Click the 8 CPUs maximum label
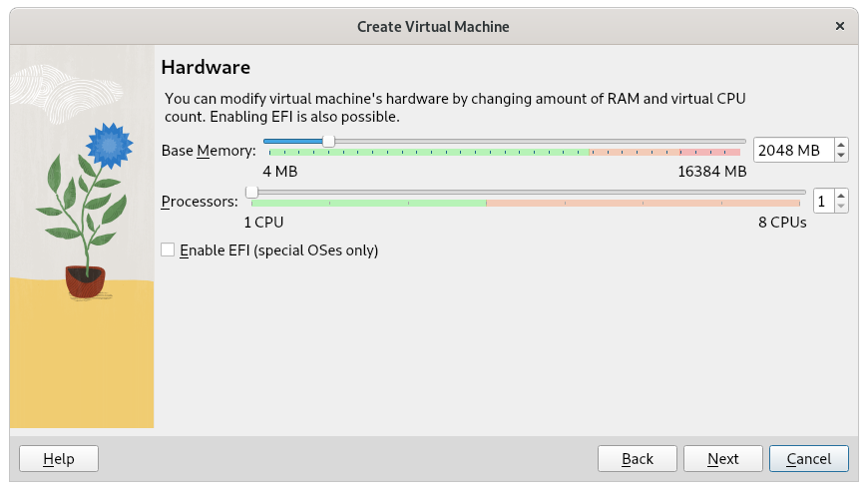The height and width of the screenshot is (491, 868). [x=782, y=223]
